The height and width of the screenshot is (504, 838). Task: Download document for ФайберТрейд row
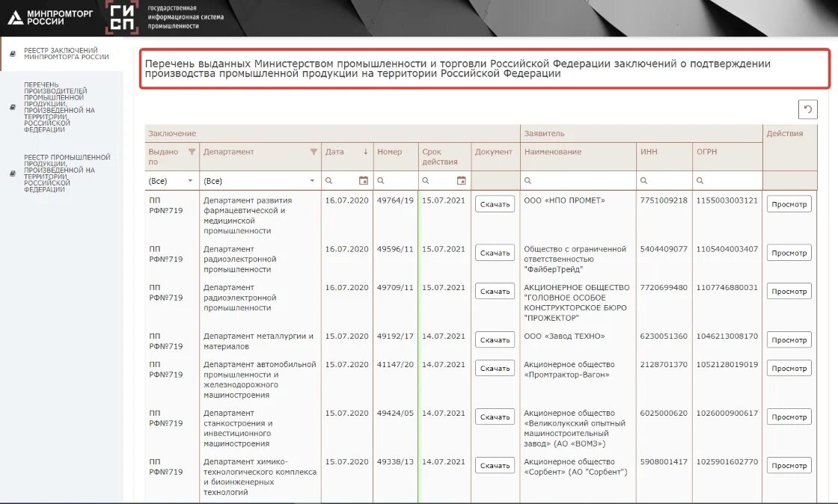click(x=495, y=253)
